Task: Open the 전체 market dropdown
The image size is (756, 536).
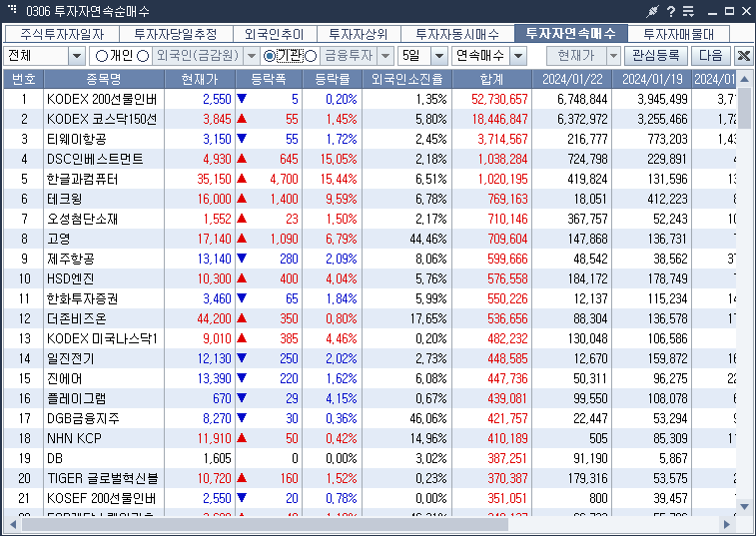Action: pyautogui.click(x=77, y=56)
